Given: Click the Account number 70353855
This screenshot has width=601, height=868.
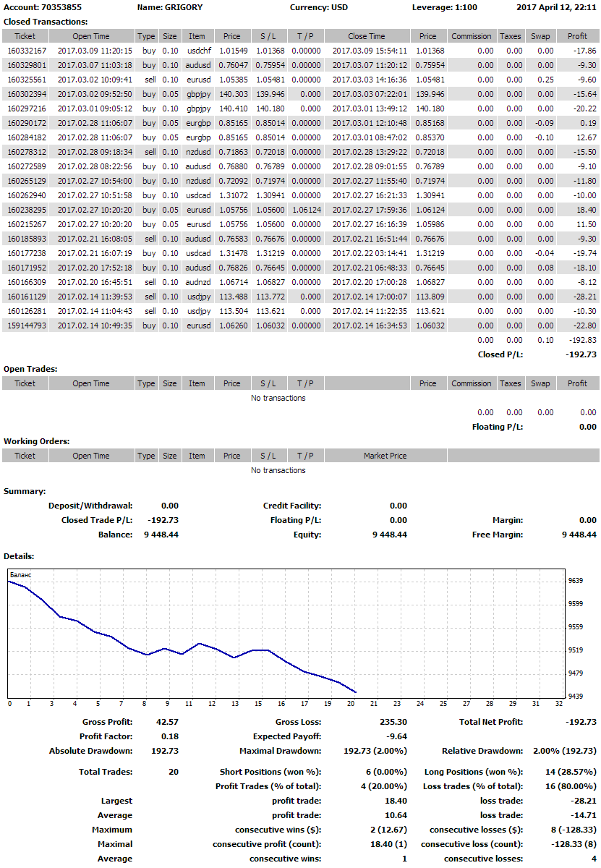Looking at the screenshot, I should pyautogui.click(x=61, y=7).
